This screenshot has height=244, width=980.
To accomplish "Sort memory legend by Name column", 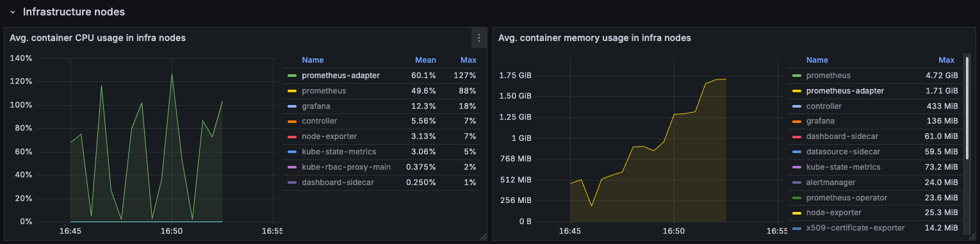I will point(817,60).
